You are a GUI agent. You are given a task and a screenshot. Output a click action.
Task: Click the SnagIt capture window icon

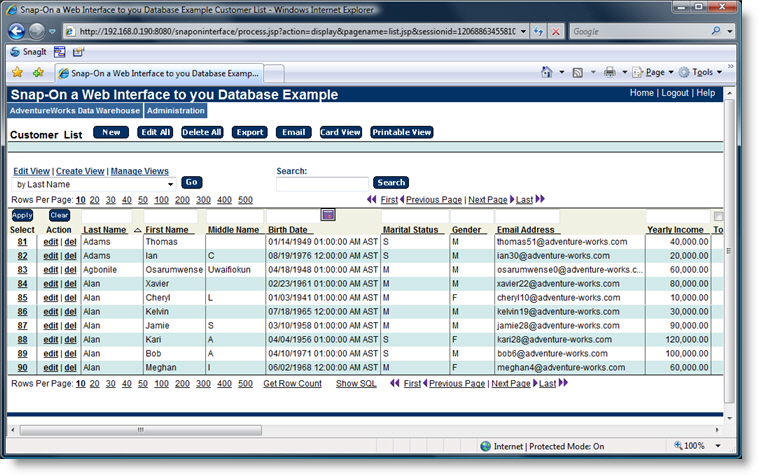coord(59,52)
